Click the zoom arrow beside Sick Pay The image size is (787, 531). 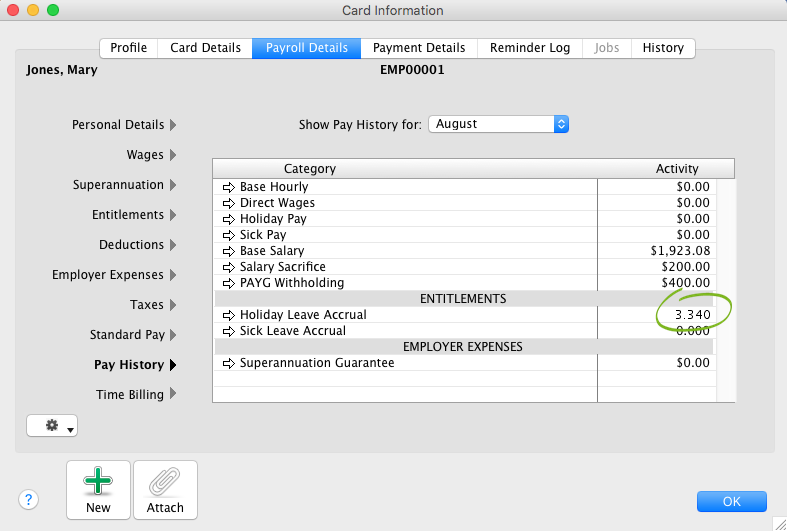pos(228,235)
